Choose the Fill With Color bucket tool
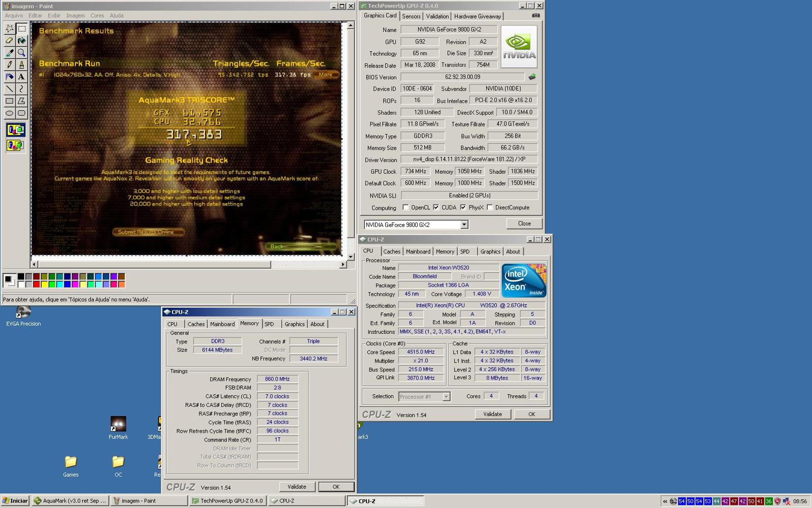 click(21, 41)
